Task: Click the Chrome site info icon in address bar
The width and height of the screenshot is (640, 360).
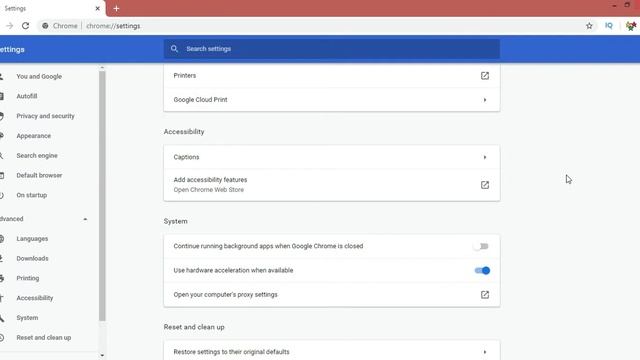Action: [45, 26]
